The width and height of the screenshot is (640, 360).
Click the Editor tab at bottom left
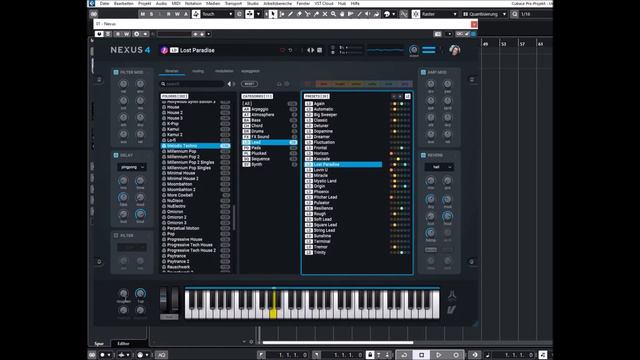point(123,344)
